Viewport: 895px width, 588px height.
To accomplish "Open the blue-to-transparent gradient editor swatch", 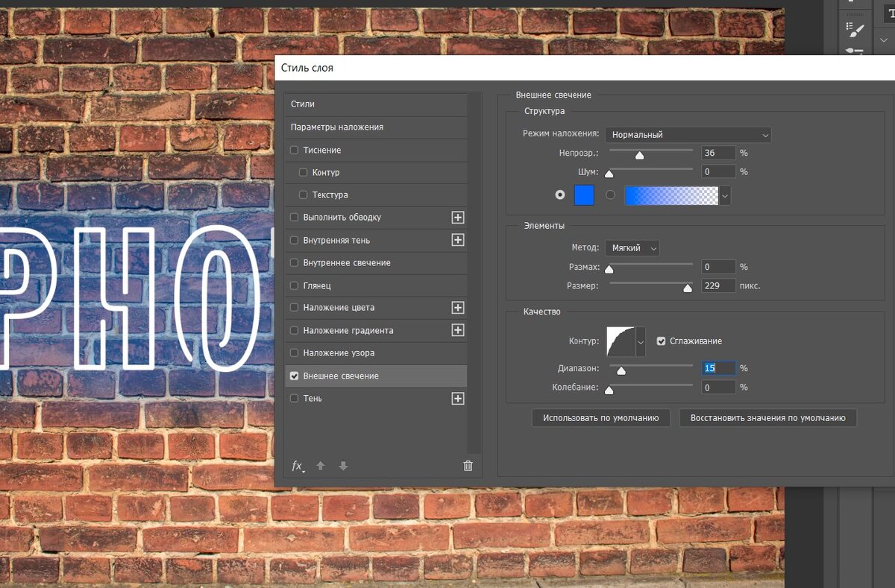I will coord(671,195).
